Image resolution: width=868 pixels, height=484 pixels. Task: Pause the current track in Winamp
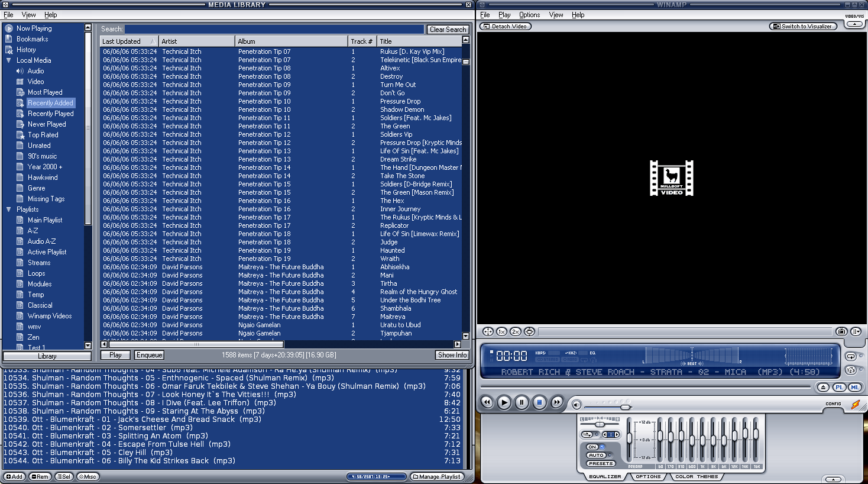(x=522, y=402)
